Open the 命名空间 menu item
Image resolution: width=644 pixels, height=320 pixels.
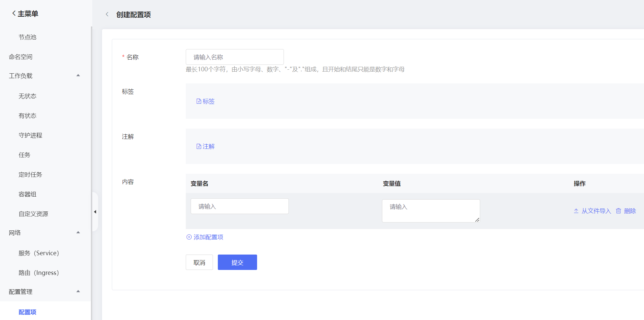point(21,57)
